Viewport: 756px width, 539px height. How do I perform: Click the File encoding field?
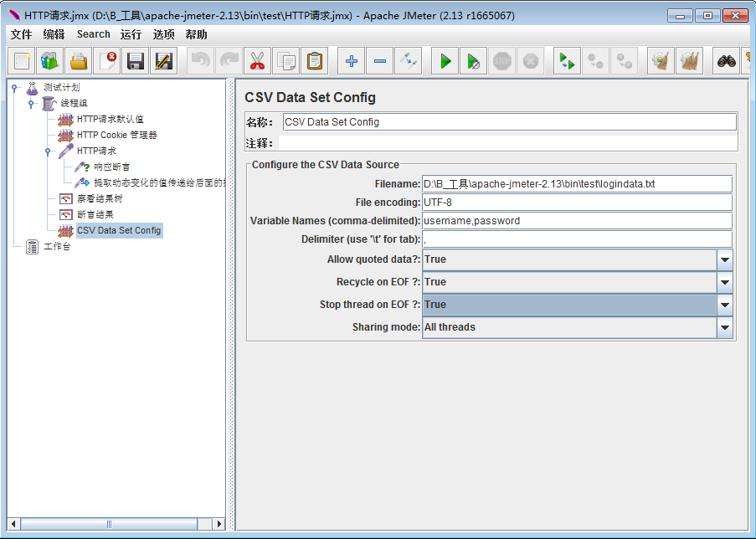pyautogui.click(x=577, y=203)
